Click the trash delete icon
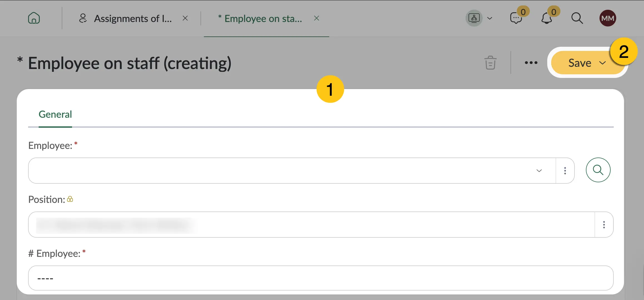 tap(490, 63)
